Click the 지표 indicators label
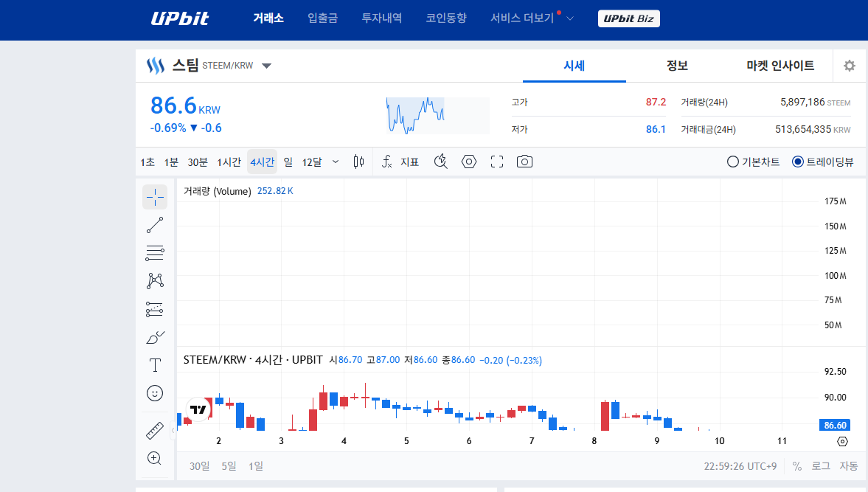The image size is (868, 492). (409, 162)
